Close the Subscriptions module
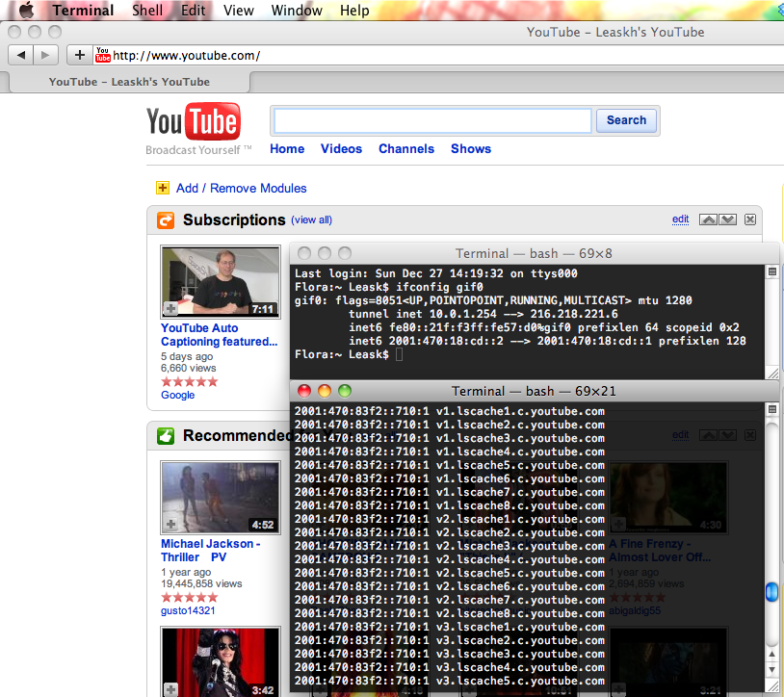Viewport: 784px width, 697px height. (750, 219)
